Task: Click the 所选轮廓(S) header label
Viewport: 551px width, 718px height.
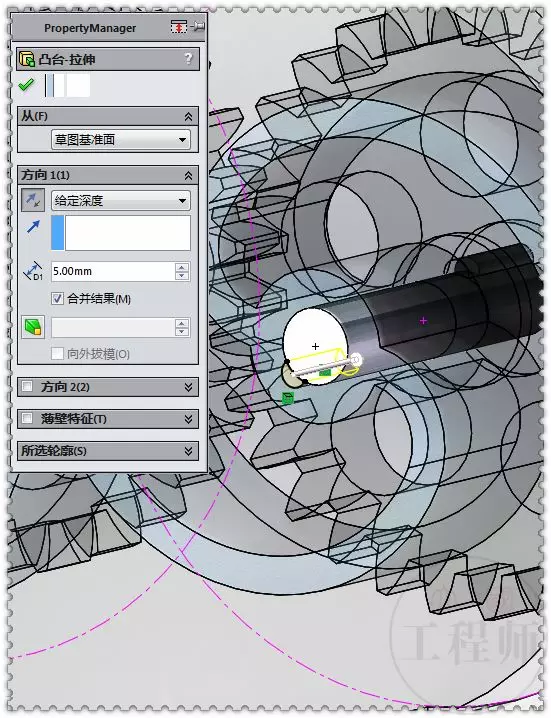Action: click(x=54, y=451)
